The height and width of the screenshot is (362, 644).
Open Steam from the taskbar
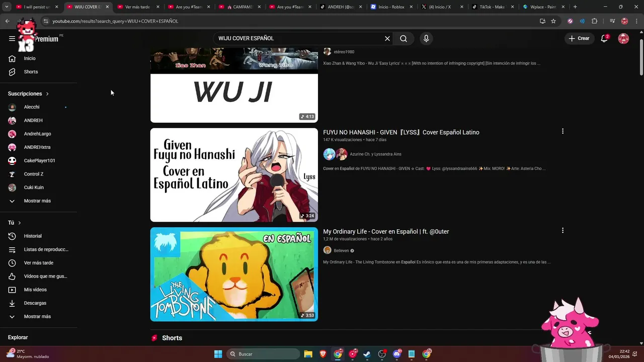click(367, 354)
